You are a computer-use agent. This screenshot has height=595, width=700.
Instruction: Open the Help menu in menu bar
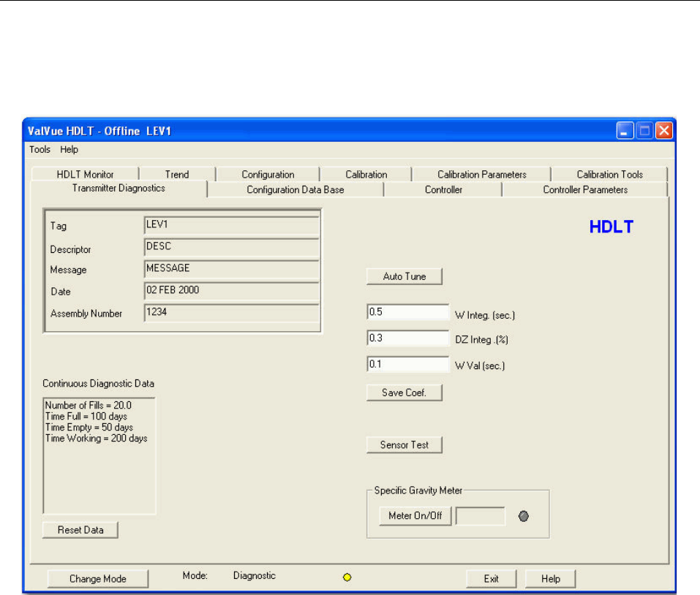tap(69, 149)
